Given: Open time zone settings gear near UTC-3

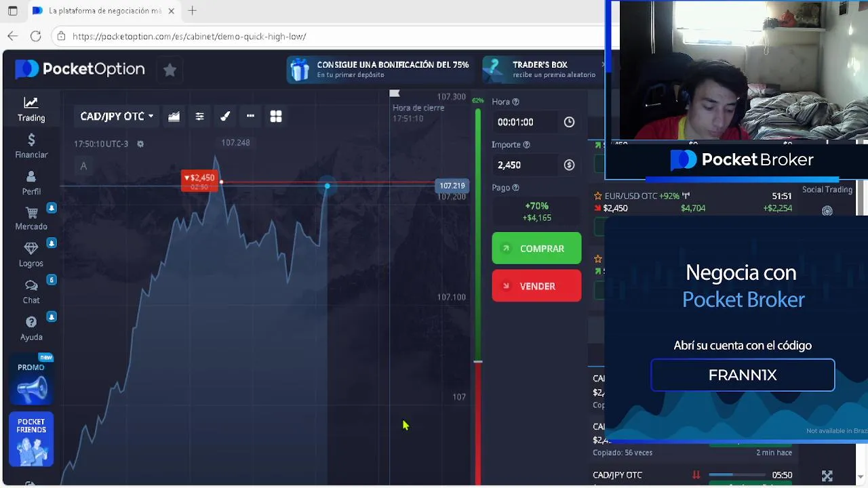Looking at the screenshot, I should 140,144.
